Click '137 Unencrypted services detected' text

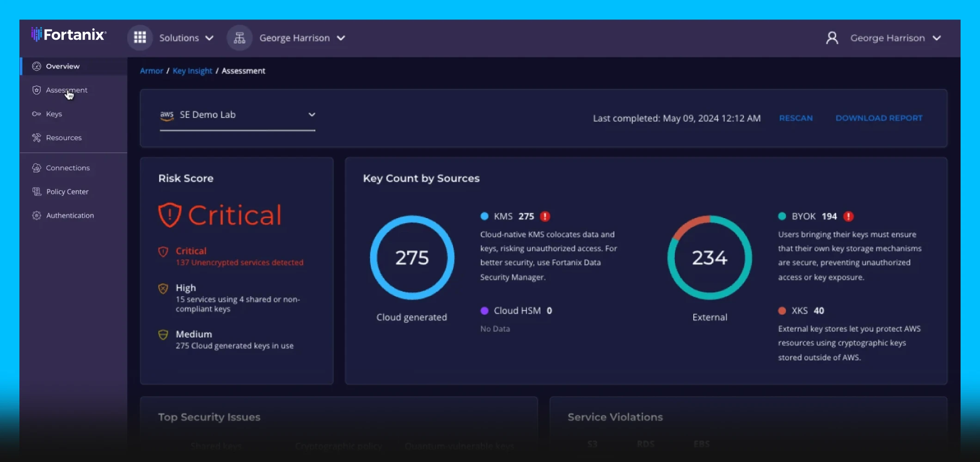(239, 262)
